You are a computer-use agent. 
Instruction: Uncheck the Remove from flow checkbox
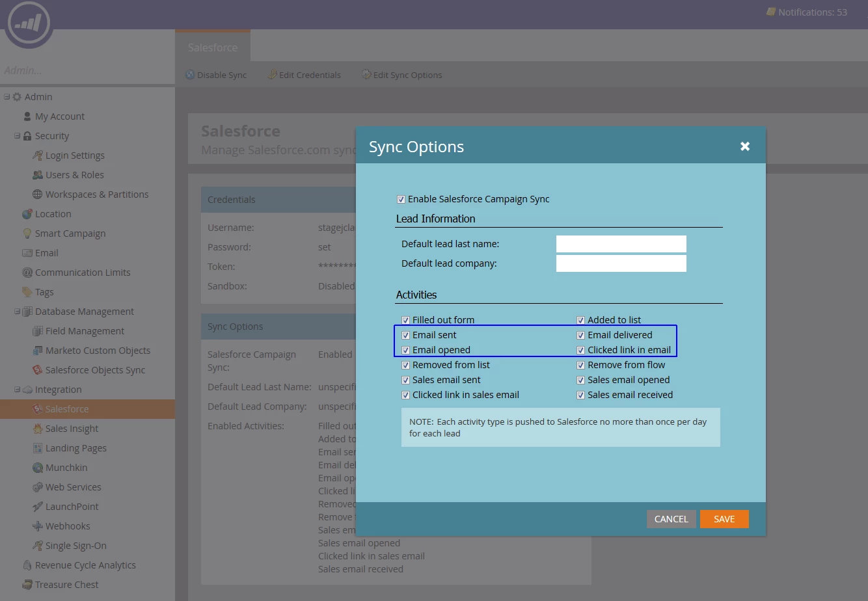pos(580,366)
